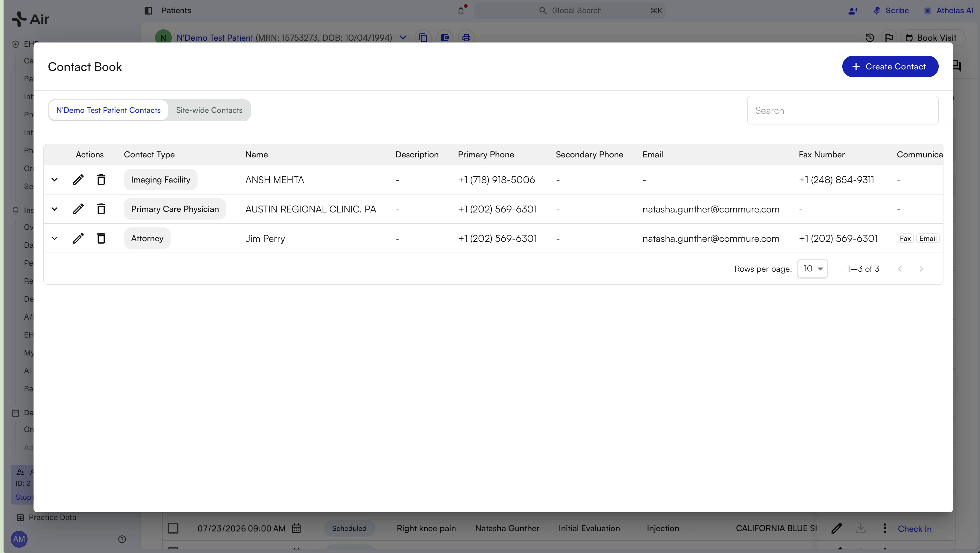Toggle the sidebar panel icon
Screen dimensions: 980x553
tap(148, 11)
